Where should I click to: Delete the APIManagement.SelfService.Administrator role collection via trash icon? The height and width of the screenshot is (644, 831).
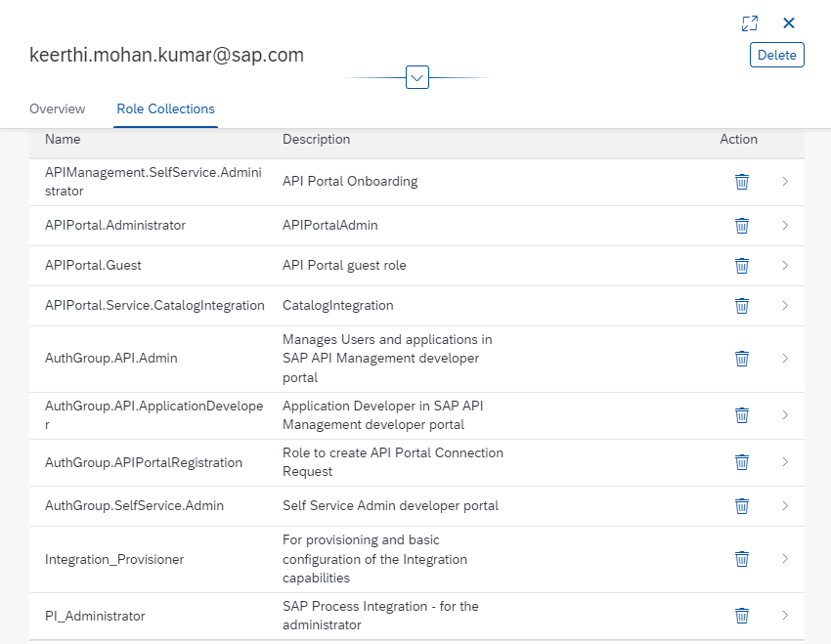pos(742,182)
